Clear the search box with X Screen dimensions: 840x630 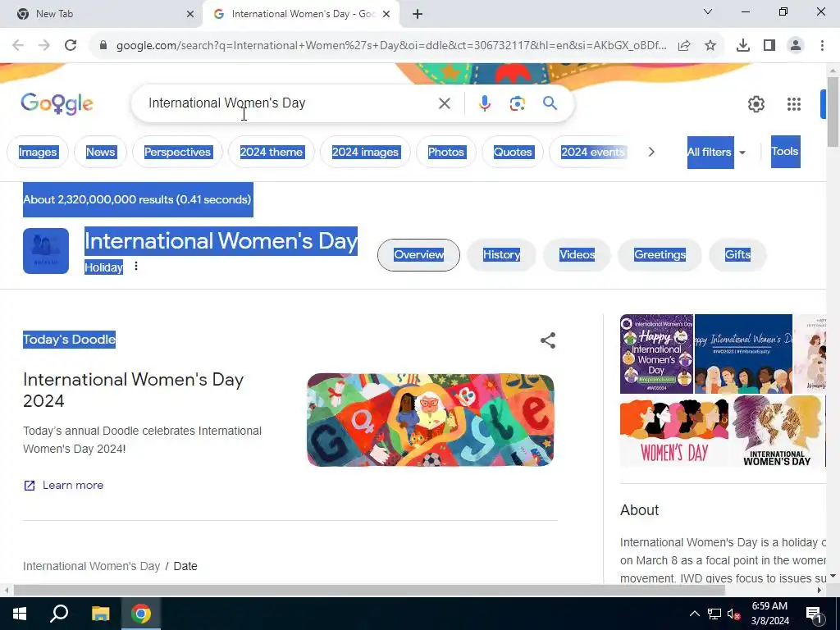pyautogui.click(x=445, y=103)
